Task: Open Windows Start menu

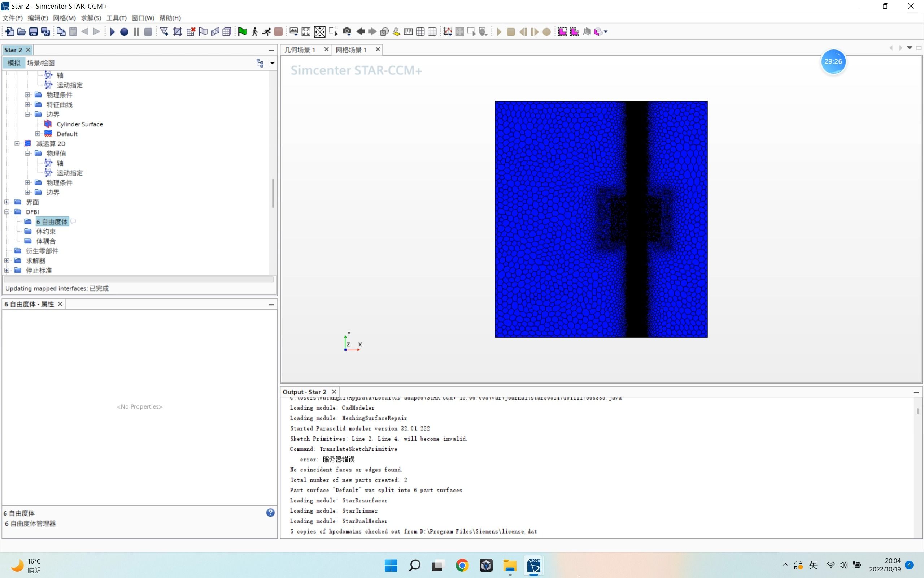Action: pyautogui.click(x=391, y=565)
